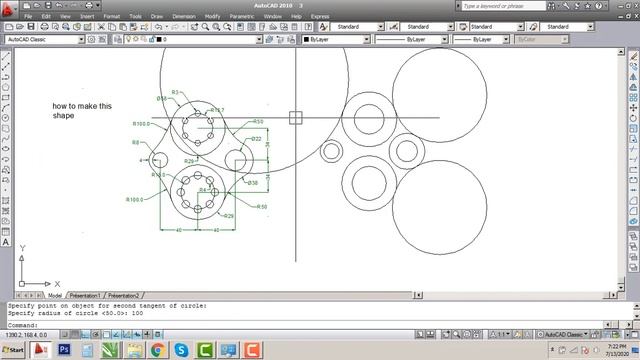
Task: Open Chrome from the taskbar
Action: [158, 350]
